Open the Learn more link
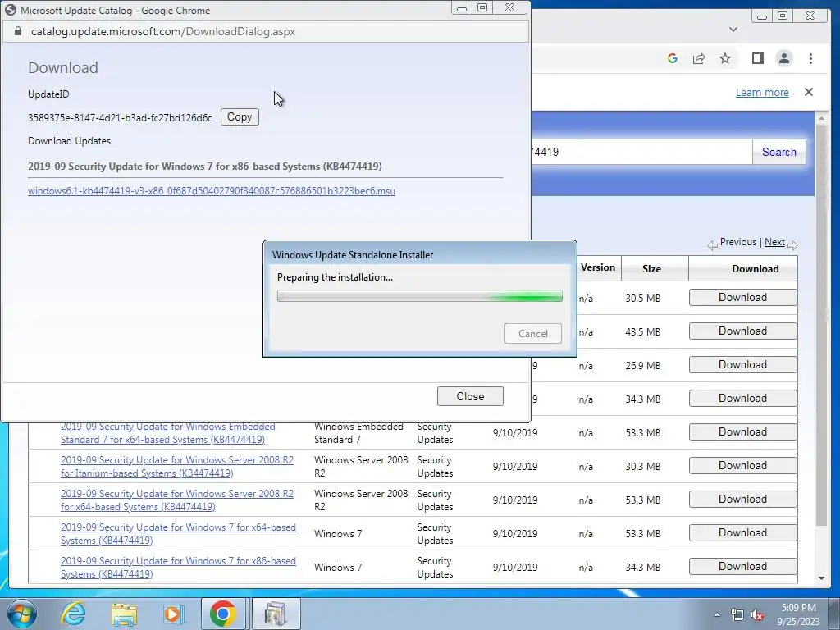Image resolution: width=840 pixels, height=630 pixels. [762, 92]
